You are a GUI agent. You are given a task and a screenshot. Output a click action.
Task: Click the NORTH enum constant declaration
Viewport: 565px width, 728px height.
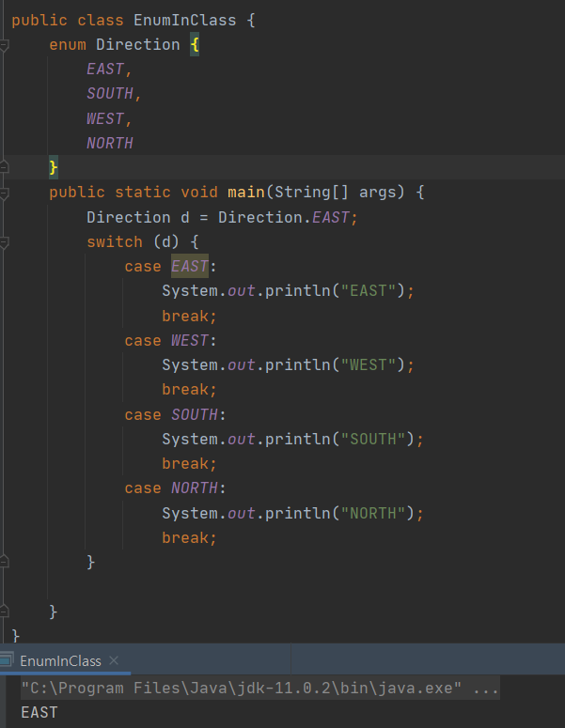(x=110, y=143)
